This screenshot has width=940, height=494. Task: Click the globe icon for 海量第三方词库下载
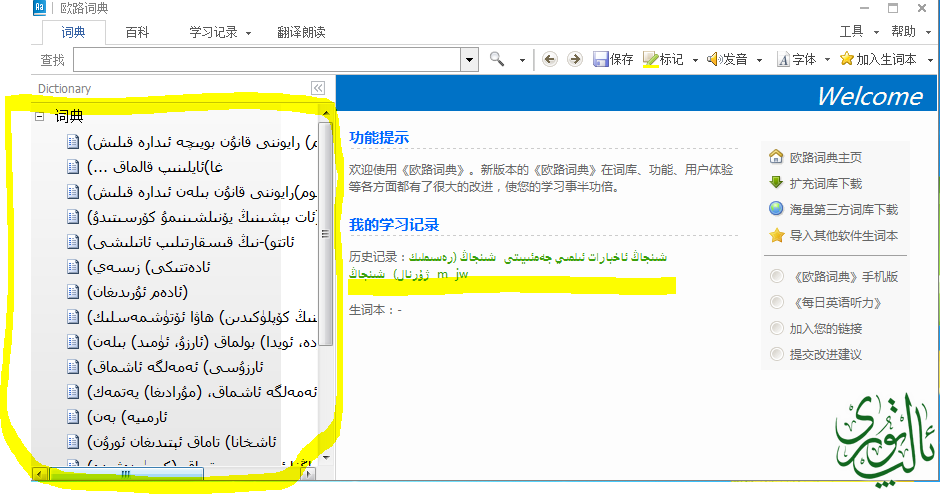776,209
